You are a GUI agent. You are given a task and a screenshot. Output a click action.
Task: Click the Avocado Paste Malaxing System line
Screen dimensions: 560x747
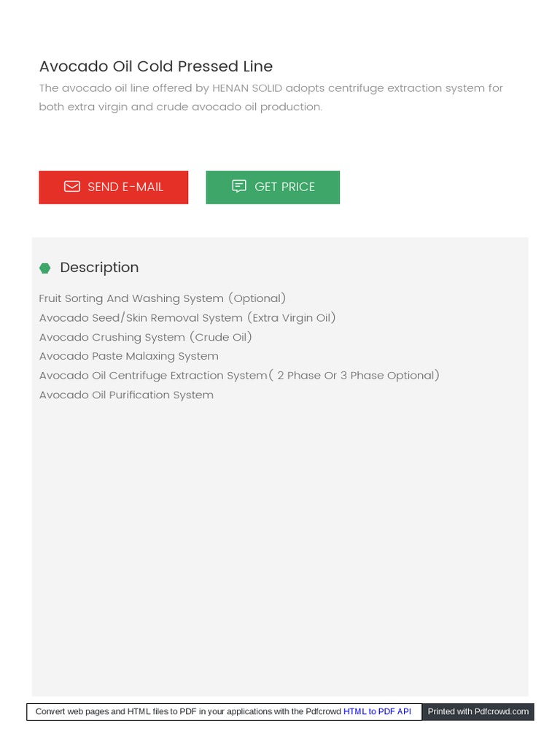(x=129, y=356)
